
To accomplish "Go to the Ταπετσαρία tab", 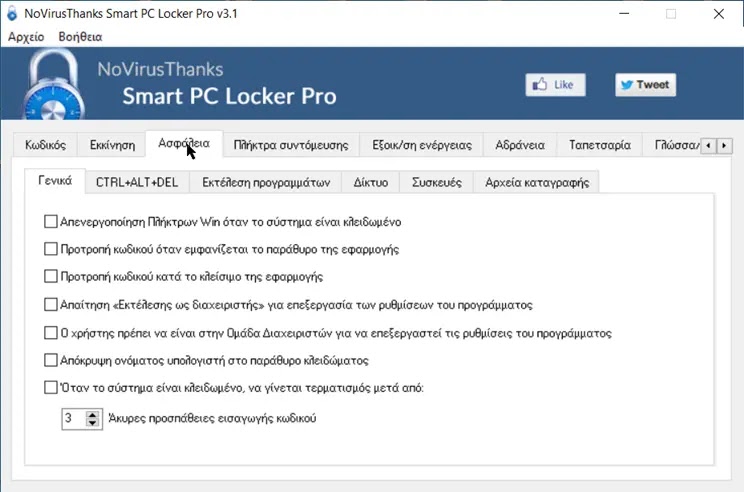I will pyautogui.click(x=600, y=145).
